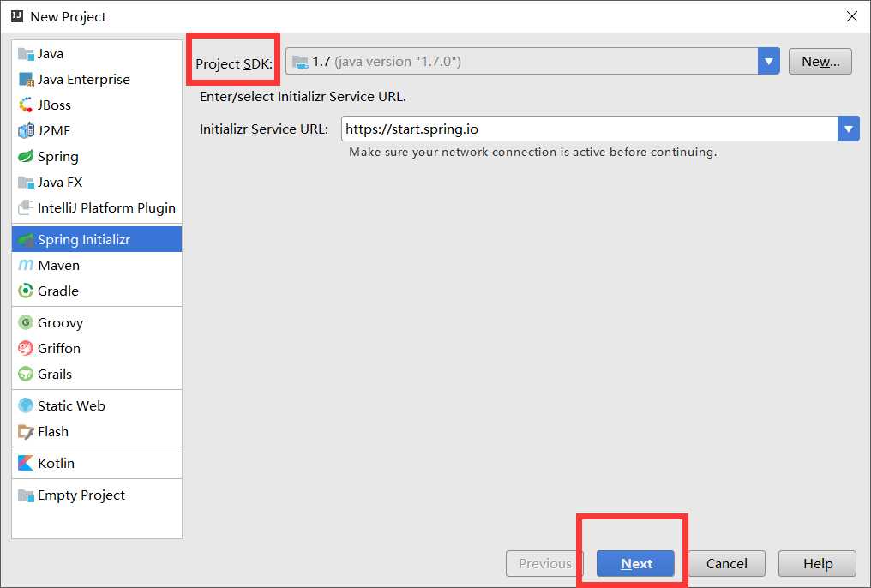871x588 pixels.
Task: Click the IntelliJ Platform Plugin icon
Action: (x=26, y=207)
